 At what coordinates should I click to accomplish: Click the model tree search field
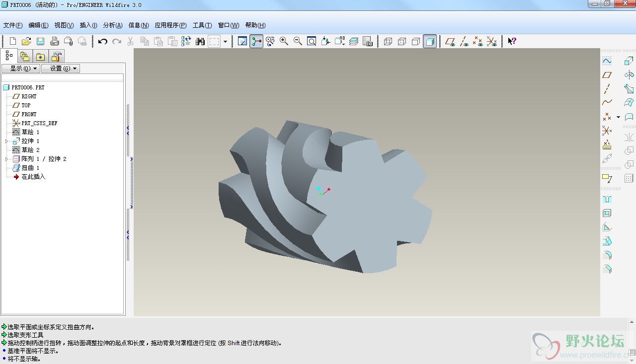point(63,78)
